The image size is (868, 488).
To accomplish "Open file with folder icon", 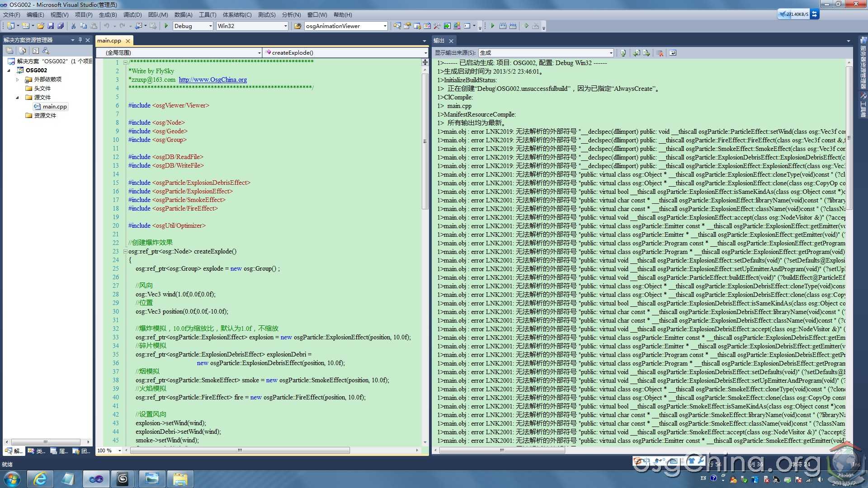I will pyautogui.click(x=41, y=26).
